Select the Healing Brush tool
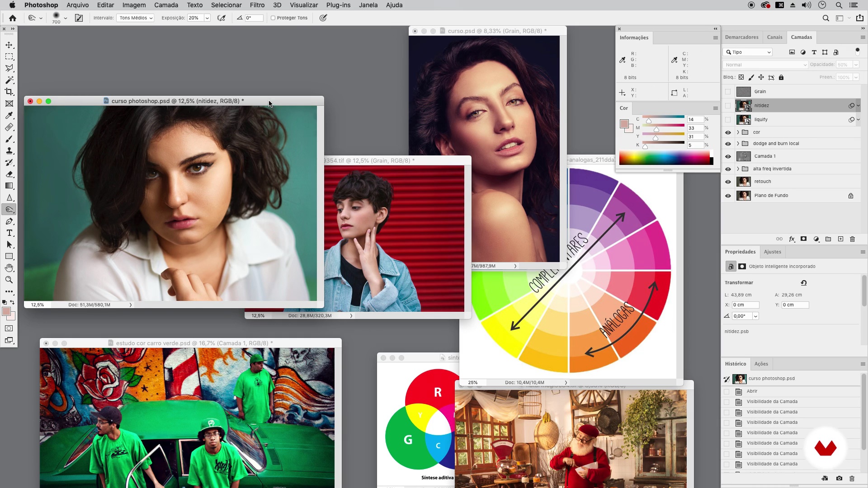This screenshot has width=868, height=488. coord(9,127)
